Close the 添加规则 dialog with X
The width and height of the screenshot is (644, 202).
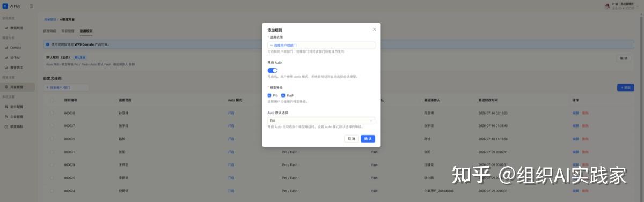click(x=374, y=29)
